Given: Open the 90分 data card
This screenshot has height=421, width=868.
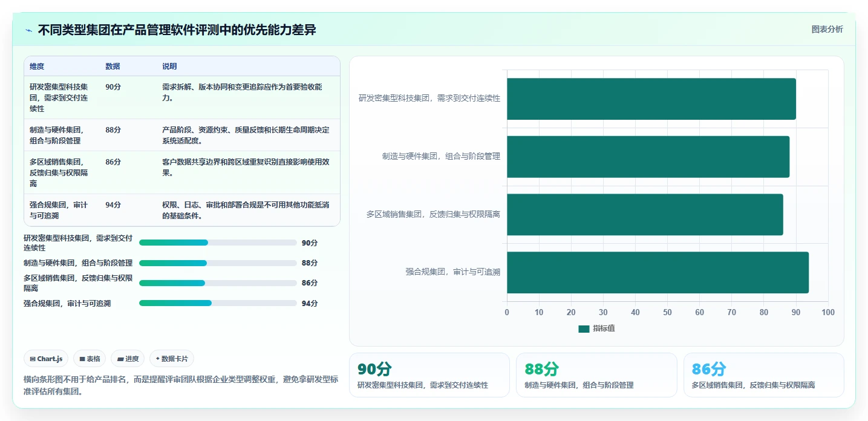Looking at the screenshot, I should 429,375.
